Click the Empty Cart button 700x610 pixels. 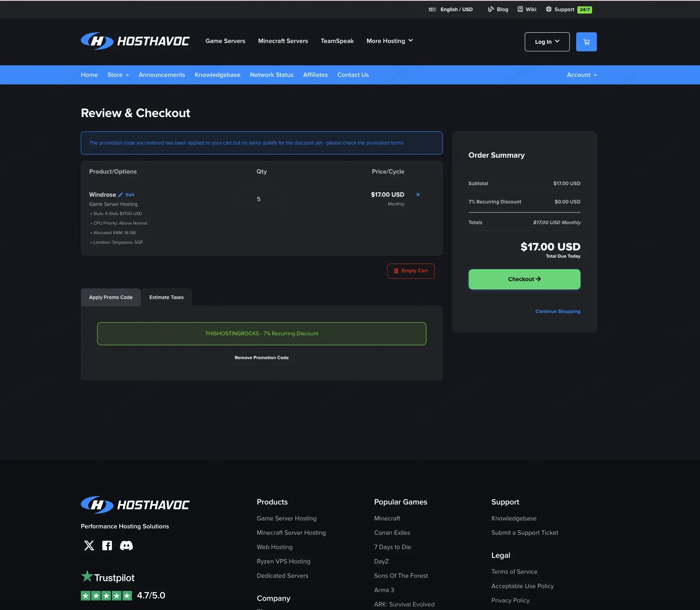pos(411,271)
